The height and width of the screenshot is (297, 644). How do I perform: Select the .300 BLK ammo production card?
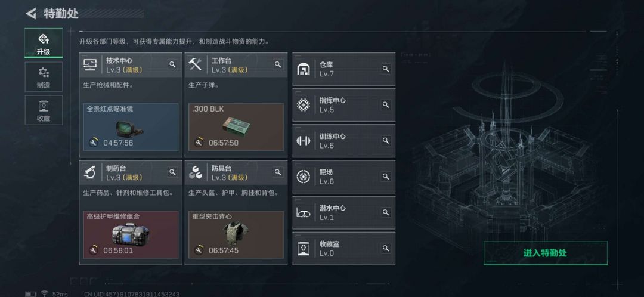(x=236, y=127)
